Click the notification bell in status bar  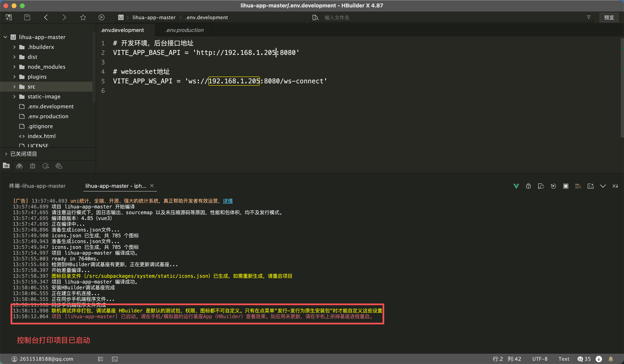pyautogui.click(x=611, y=359)
